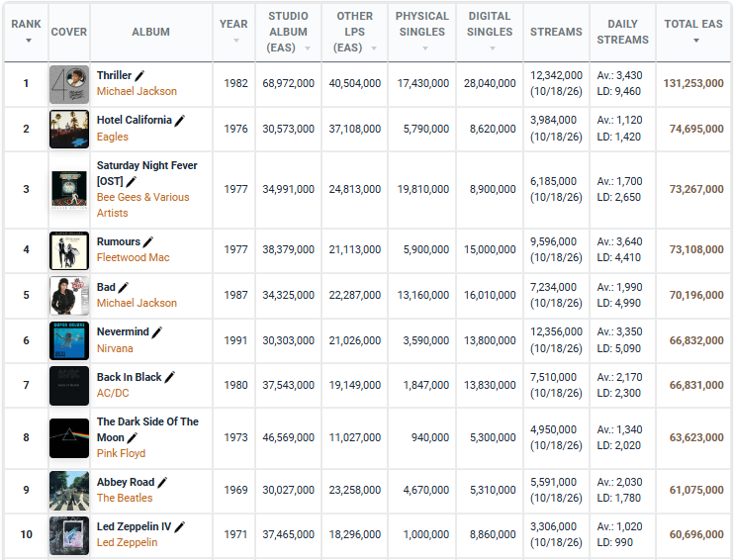Click the pencil icon beside Nevermind

click(x=157, y=332)
